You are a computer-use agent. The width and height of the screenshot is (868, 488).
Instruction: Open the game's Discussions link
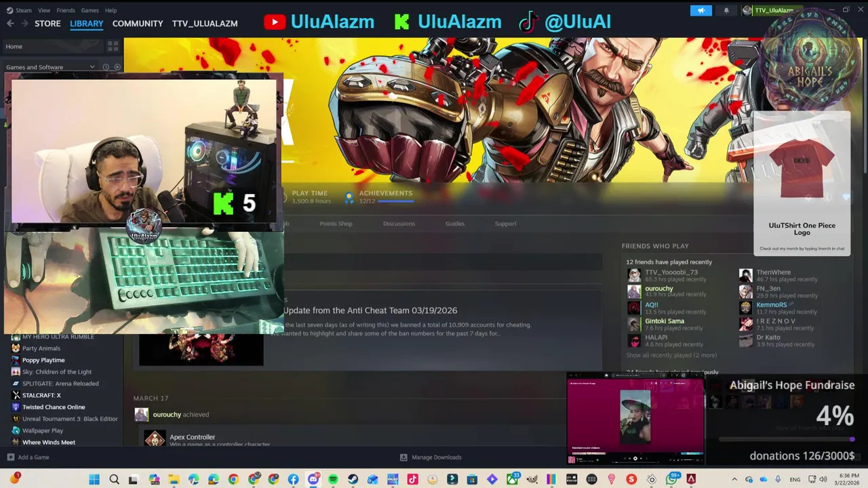(399, 224)
